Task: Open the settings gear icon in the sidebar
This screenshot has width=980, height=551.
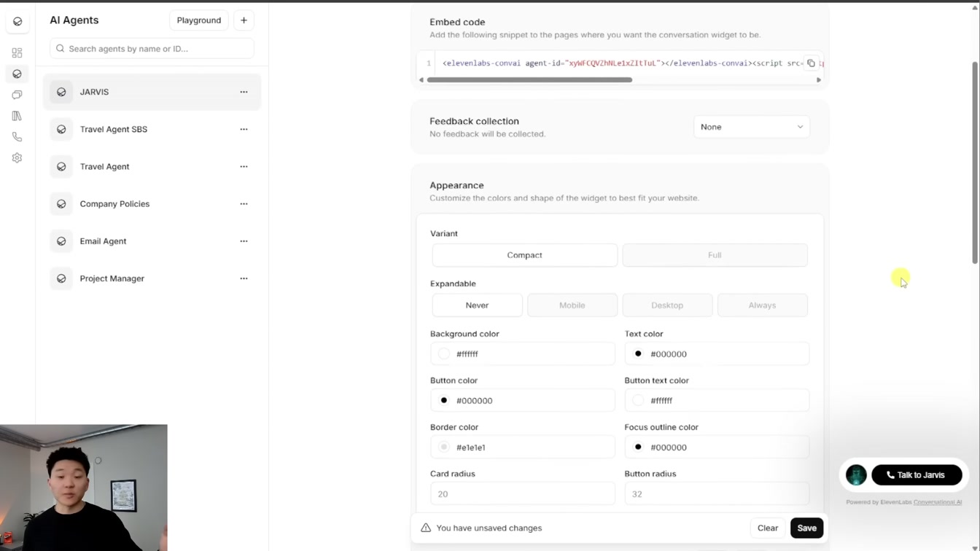Action: pyautogui.click(x=17, y=158)
